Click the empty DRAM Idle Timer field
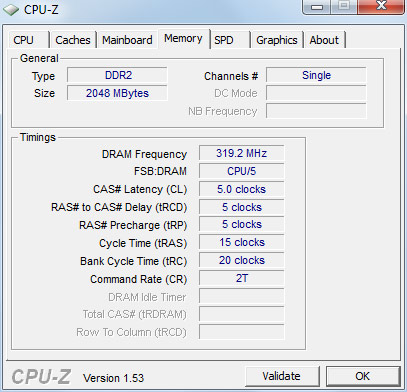This screenshot has width=407, height=392. pos(242,296)
